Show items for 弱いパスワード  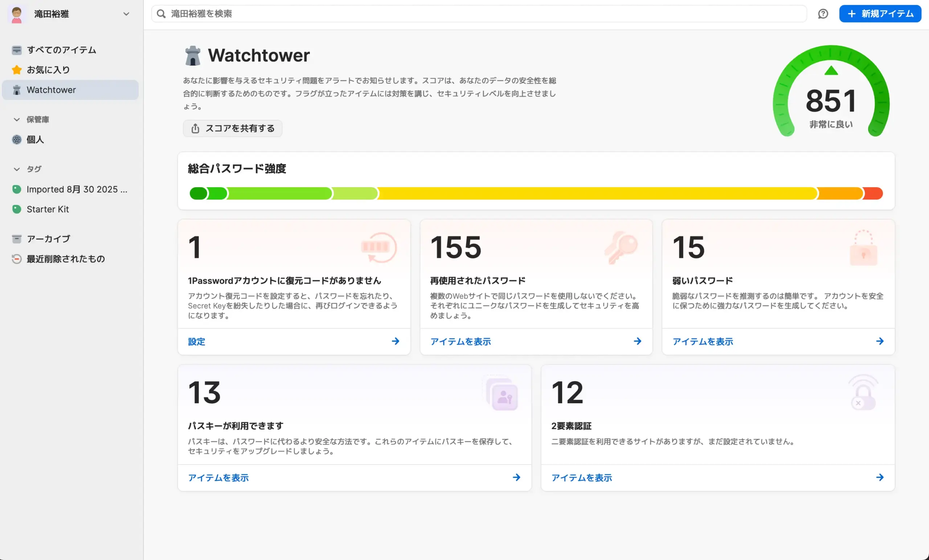point(703,341)
